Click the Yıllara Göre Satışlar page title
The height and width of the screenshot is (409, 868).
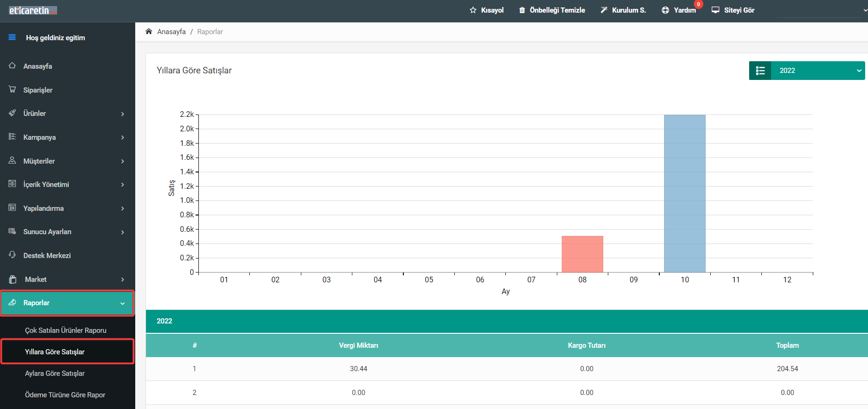(x=194, y=71)
